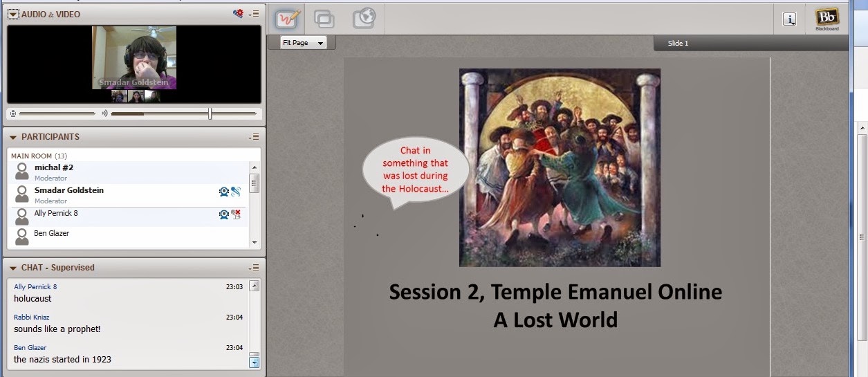868x377 pixels.
Task: Click participants list scroll down arrow
Action: pos(255,242)
